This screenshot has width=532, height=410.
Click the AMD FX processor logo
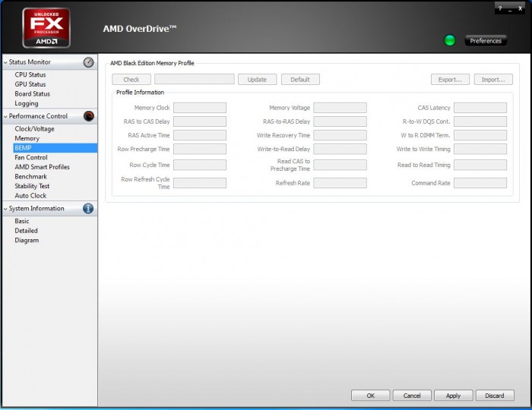point(46,28)
